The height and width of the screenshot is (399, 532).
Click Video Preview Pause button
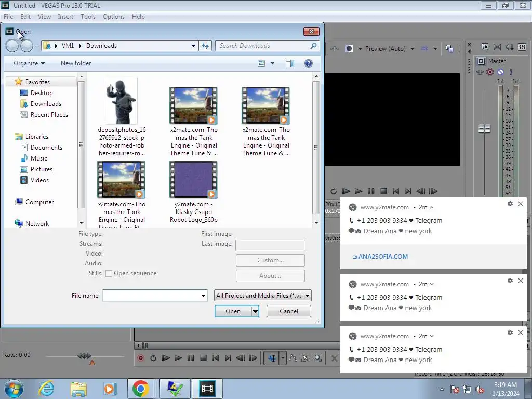[371, 191]
